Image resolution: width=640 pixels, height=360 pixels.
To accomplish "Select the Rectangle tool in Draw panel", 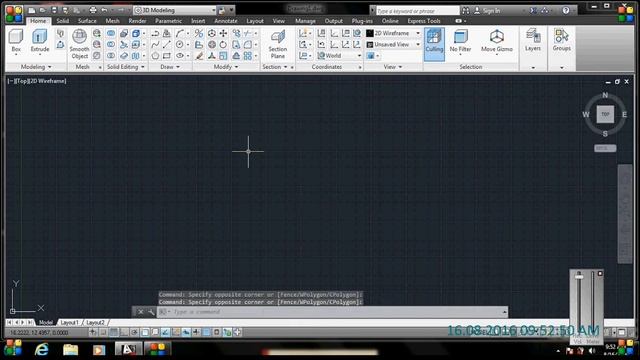I will pyautogui.click(x=167, y=56).
